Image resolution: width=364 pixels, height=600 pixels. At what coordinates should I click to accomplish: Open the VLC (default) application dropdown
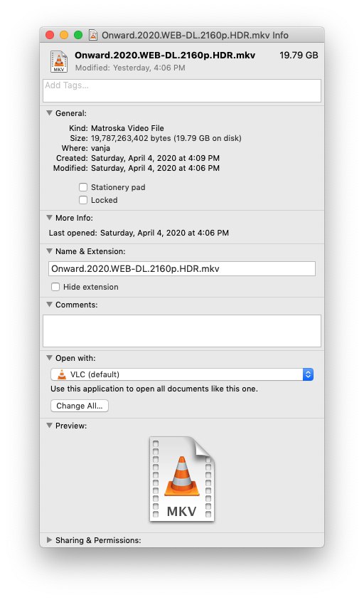182,374
